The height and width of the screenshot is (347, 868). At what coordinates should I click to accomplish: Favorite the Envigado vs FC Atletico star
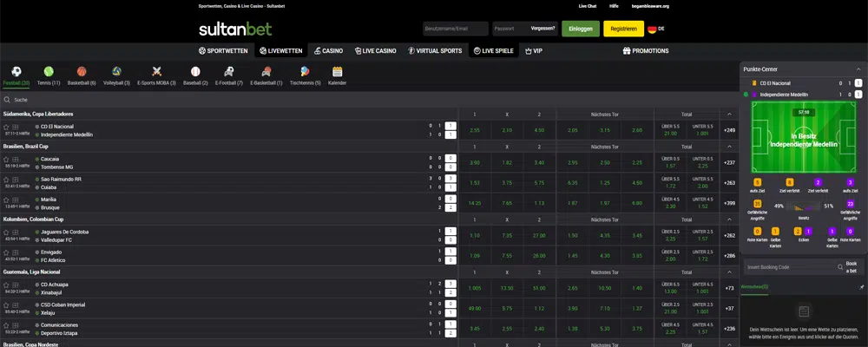pyautogui.click(x=7, y=252)
